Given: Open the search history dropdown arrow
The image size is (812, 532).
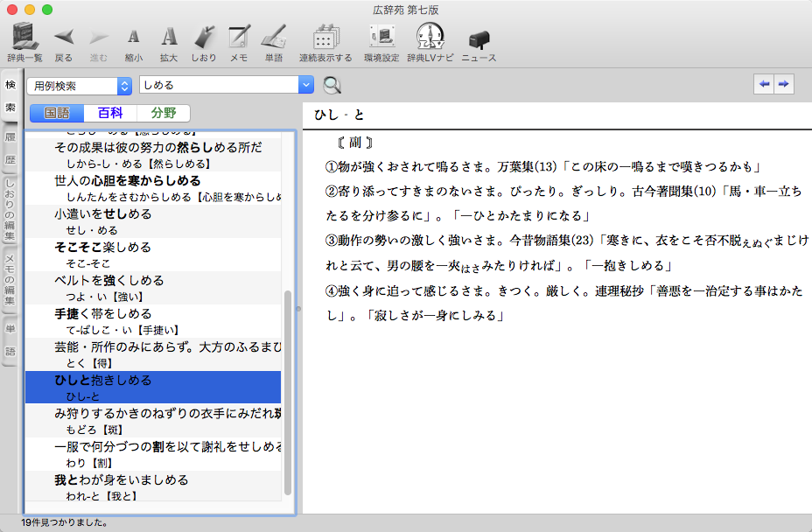Looking at the screenshot, I should [305, 86].
